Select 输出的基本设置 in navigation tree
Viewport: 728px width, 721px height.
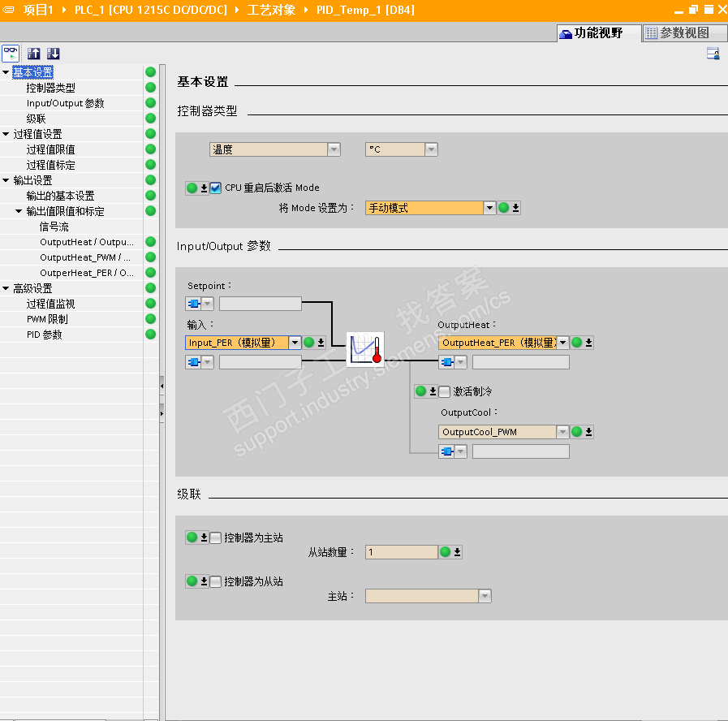point(60,196)
